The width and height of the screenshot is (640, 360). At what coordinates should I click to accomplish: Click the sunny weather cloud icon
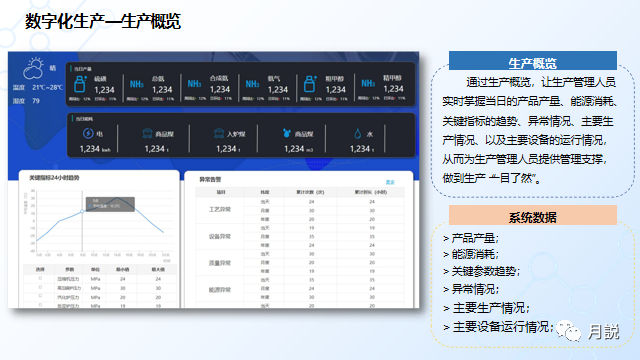tap(33, 68)
